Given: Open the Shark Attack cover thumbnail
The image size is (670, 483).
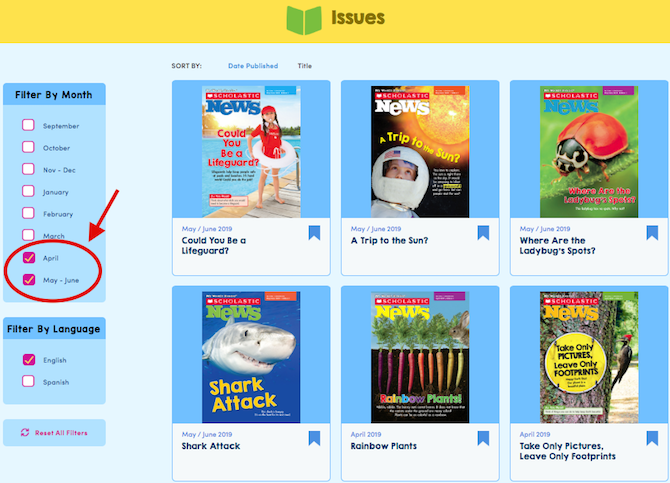Looking at the screenshot, I should point(251,357).
